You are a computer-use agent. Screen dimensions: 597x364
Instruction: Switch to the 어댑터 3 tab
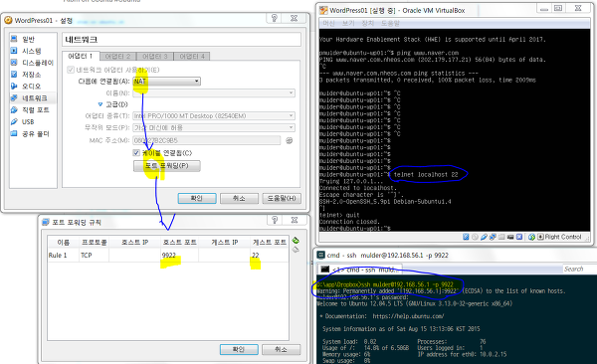(155, 57)
